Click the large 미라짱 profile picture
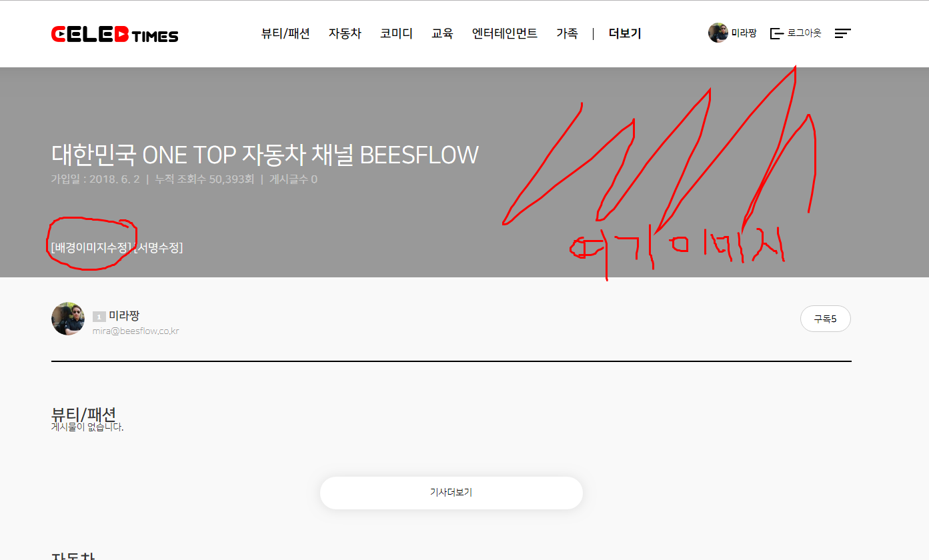 (68, 319)
